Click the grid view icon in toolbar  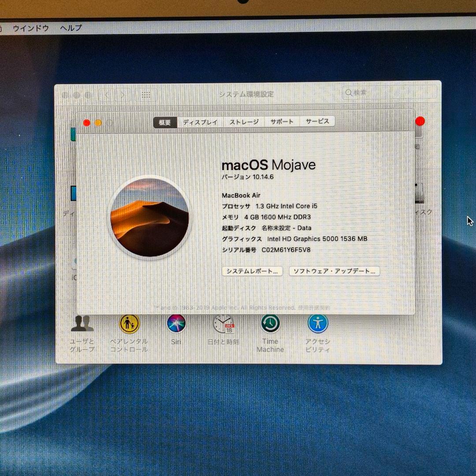click(146, 94)
